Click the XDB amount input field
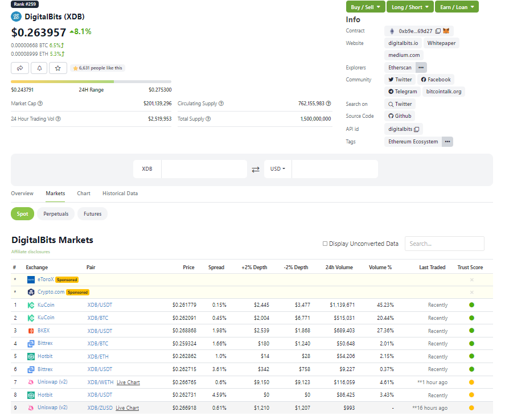 (x=204, y=169)
